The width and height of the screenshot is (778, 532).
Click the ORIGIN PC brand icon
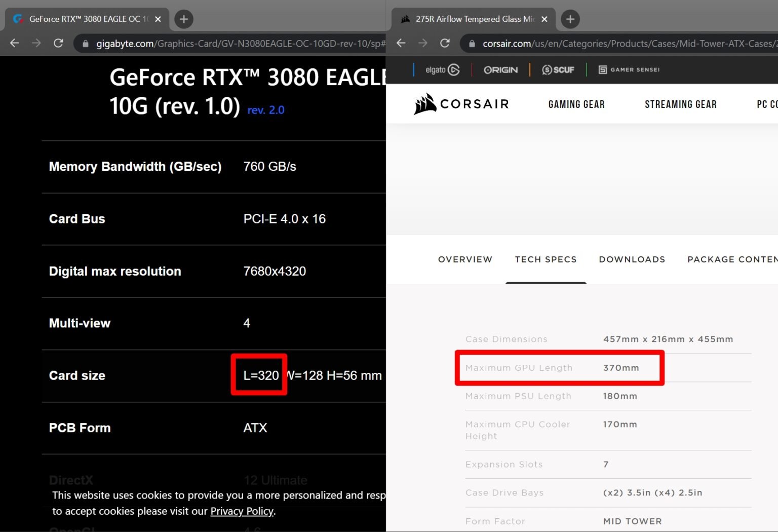click(500, 69)
